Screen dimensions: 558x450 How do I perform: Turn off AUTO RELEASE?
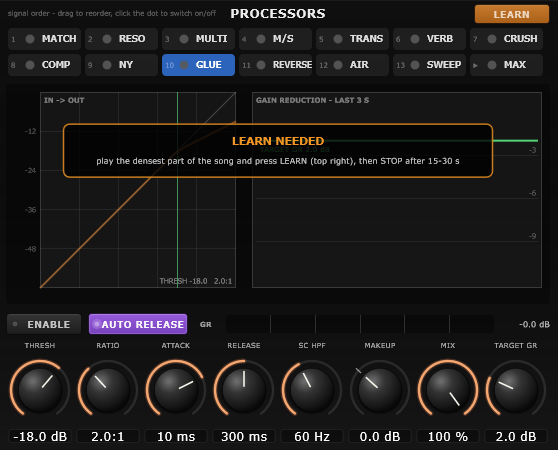point(138,324)
